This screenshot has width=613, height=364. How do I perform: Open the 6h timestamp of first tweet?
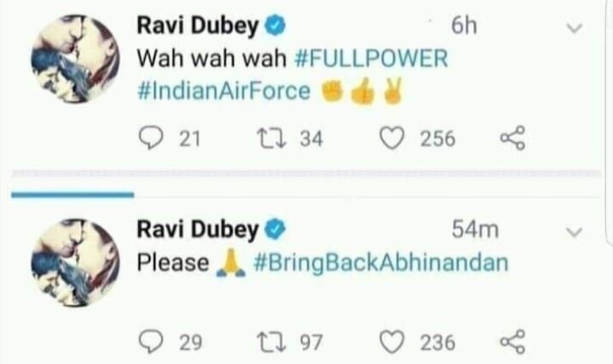(x=464, y=26)
